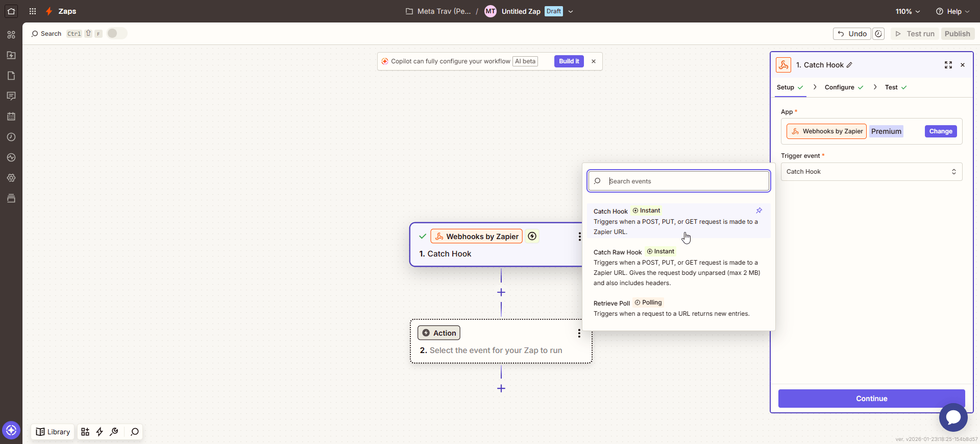Close the Catch Hook panel
Screen dimensions: 980x444
pyautogui.click(x=963, y=65)
